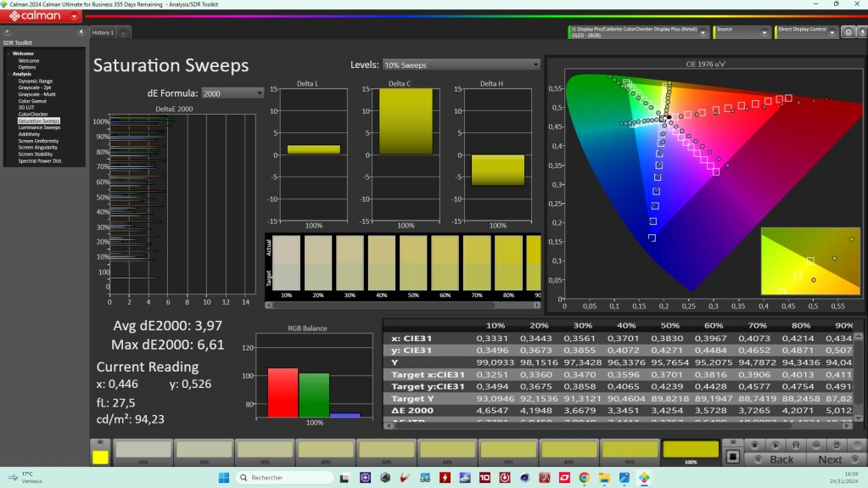The width and height of the screenshot is (868, 488).
Task: Collapse the Analysis tree section
Action: pos(8,74)
